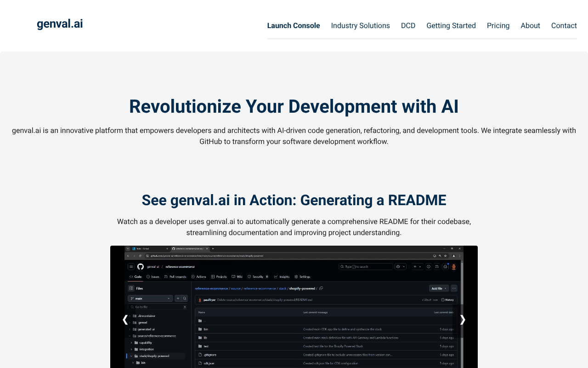Navigate to the Pricing page
The height and width of the screenshot is (368, 588).
[498, 25]
